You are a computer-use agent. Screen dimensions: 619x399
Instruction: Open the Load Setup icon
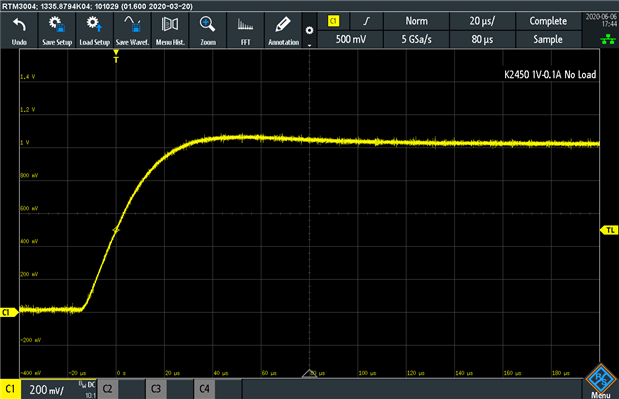(x=94, y=30)
